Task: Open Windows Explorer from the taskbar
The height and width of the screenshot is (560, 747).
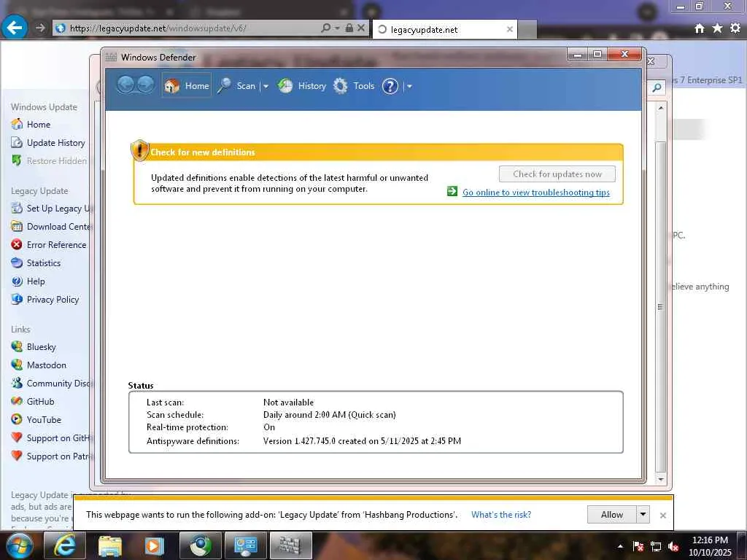Action: click(109, 545)
